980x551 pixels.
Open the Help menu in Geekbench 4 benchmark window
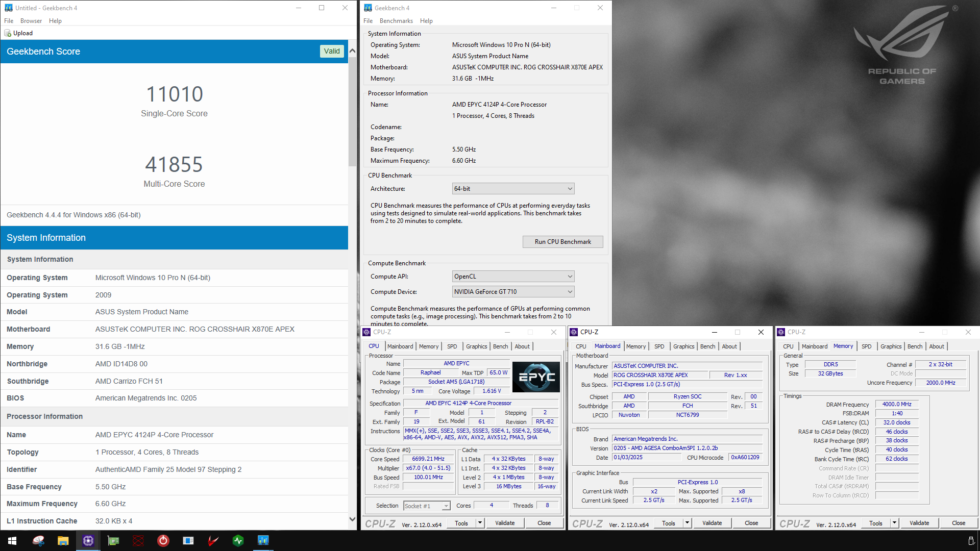pos(426,21)
